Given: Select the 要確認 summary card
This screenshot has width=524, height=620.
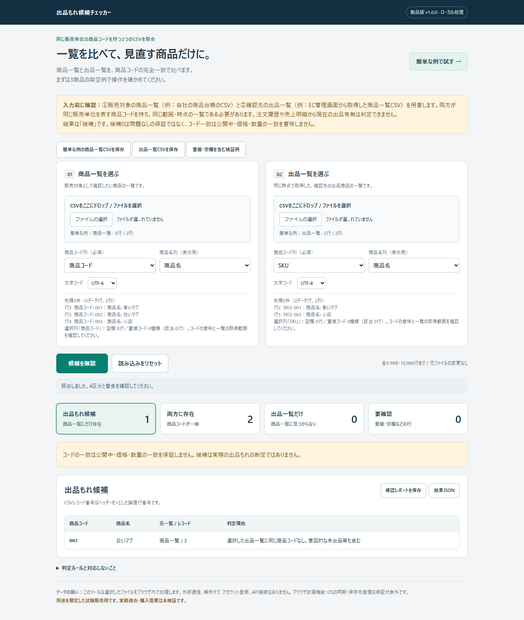Looking at the screenshot, I should [418, 419].
